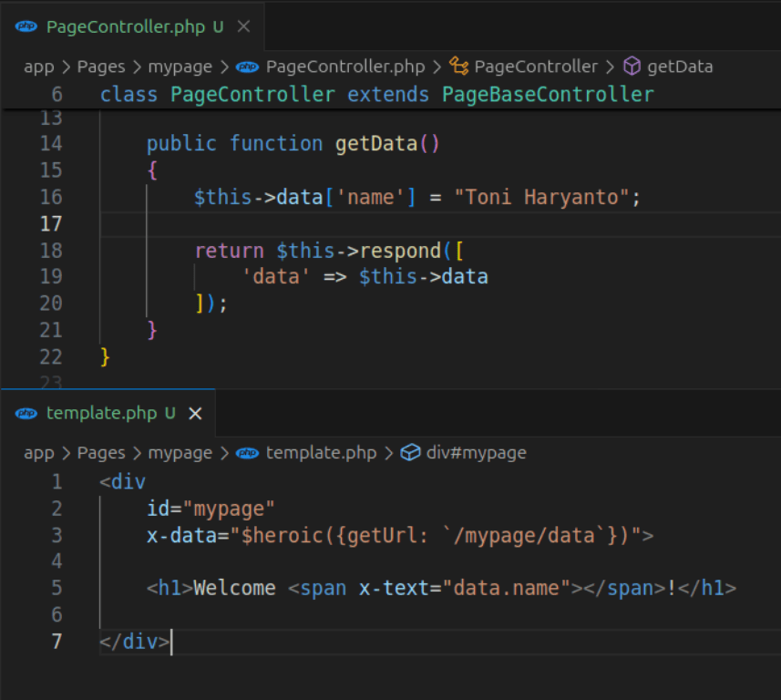Click 'data' array key on line 19
The image size is (781, 700).
(x=276, y=277)
